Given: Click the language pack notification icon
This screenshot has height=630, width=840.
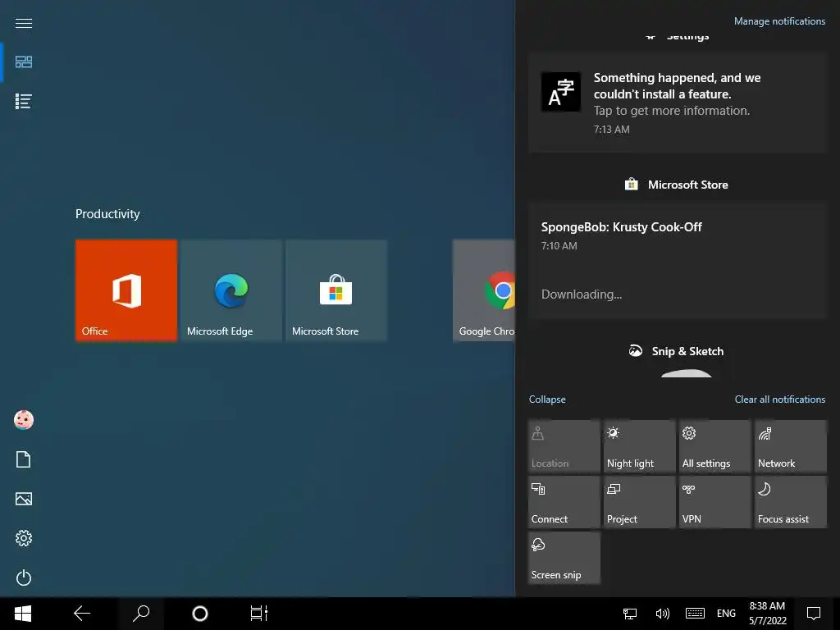Looking at the screenshot, I should point(561,92).
